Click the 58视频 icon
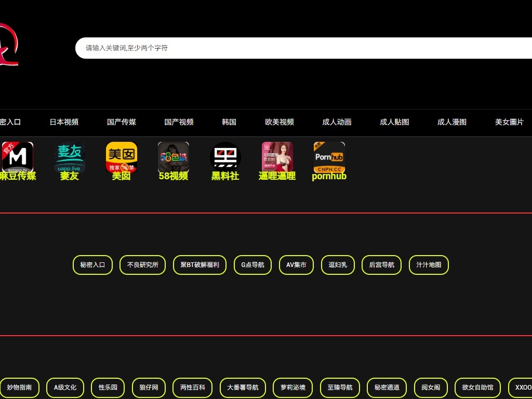This screenshot has width=532, height=399. pos(174,157)
